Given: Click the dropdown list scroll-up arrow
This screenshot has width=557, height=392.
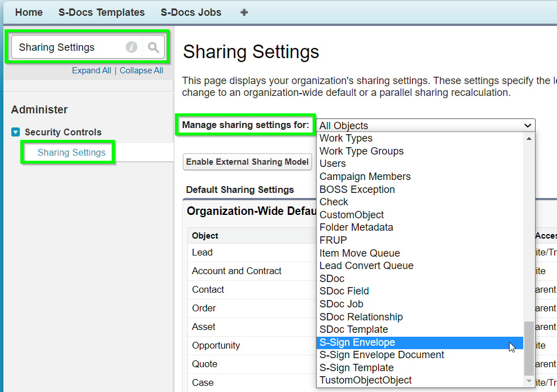Looking at the screenshot, I should pos(529,139).
